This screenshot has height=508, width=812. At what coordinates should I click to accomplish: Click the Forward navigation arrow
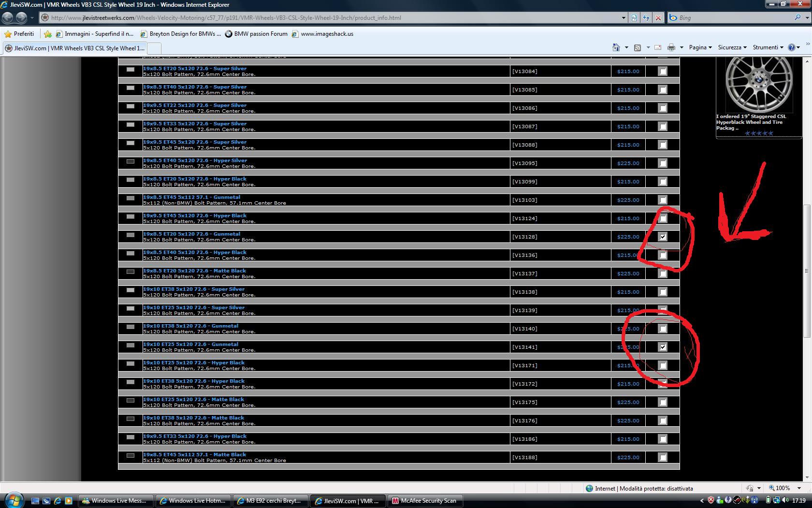pos(21,18)
